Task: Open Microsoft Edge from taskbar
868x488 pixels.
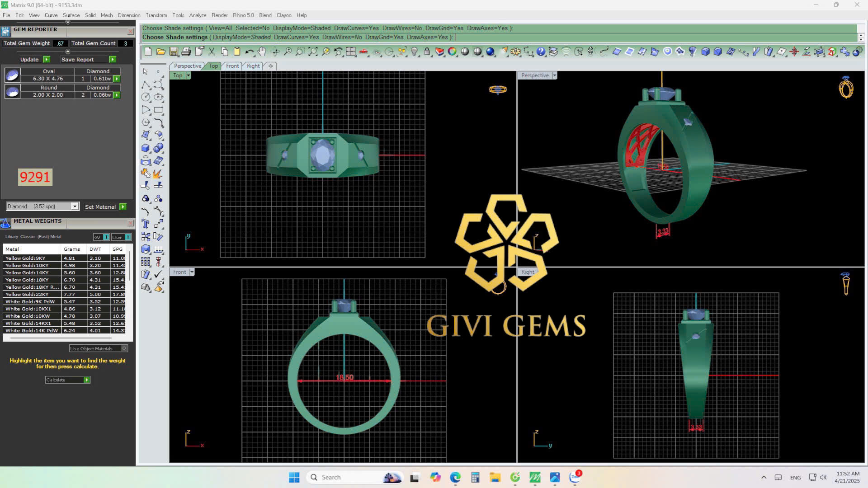Action: click(x=455, y=477)
